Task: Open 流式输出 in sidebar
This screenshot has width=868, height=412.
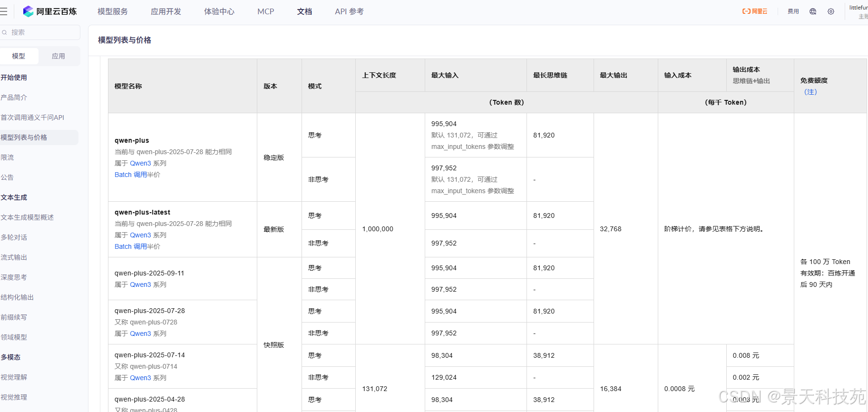Action: 14,257
